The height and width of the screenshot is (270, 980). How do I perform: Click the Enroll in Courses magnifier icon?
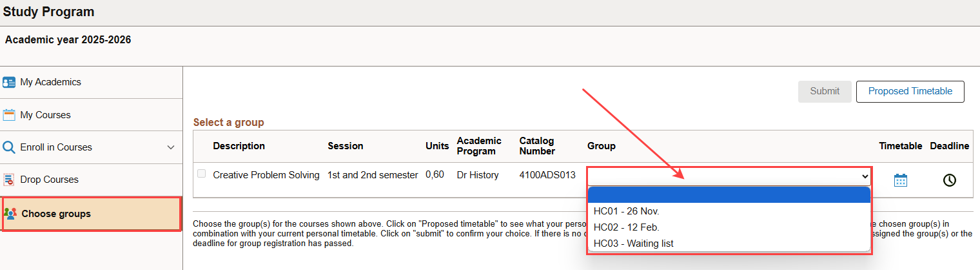click(9, 147)
